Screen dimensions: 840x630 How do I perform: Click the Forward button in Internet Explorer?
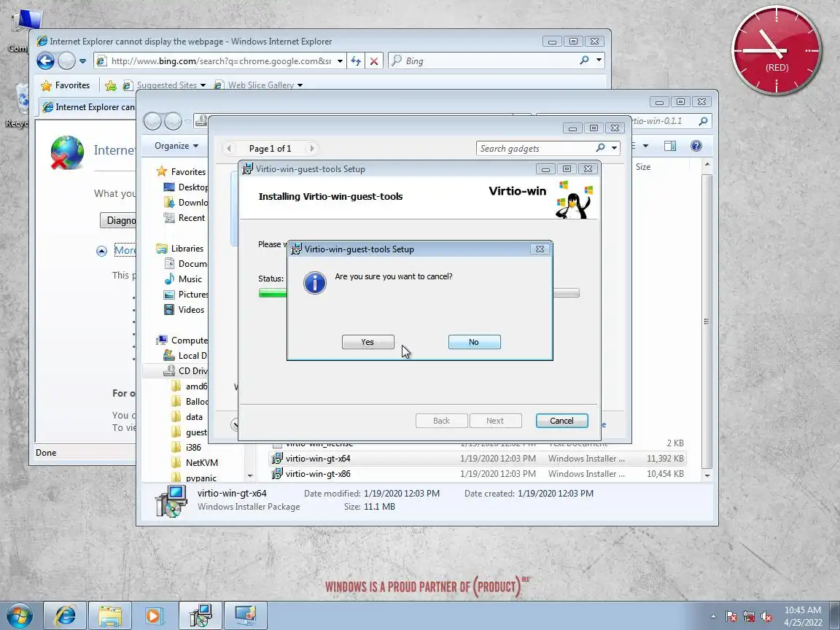[x=66, y=61]
